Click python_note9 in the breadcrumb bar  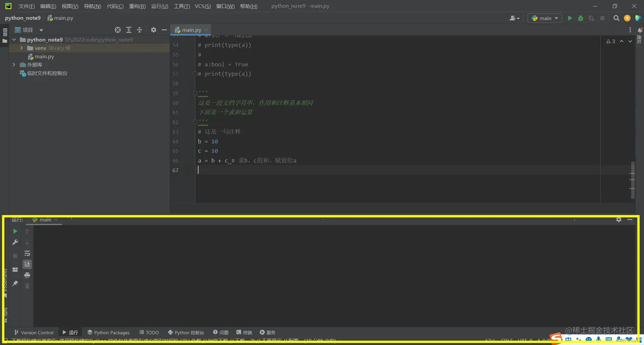click(23, 18)
